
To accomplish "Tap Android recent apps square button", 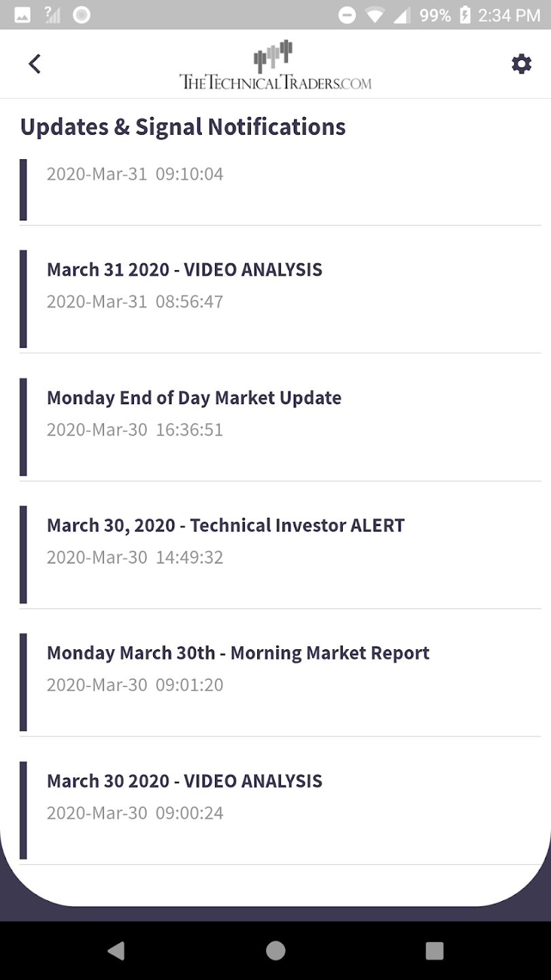I will point(434,951).
